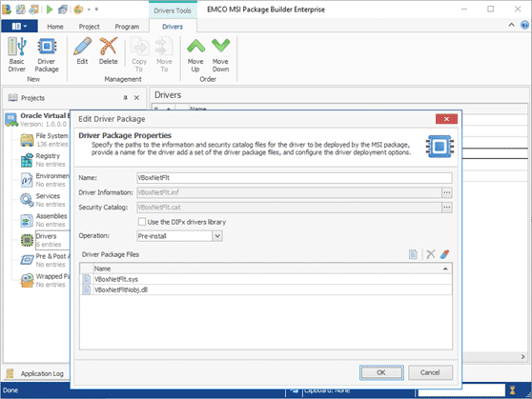Click the Application Log panel label
532x399 pixels.
[x=42, y=373]
